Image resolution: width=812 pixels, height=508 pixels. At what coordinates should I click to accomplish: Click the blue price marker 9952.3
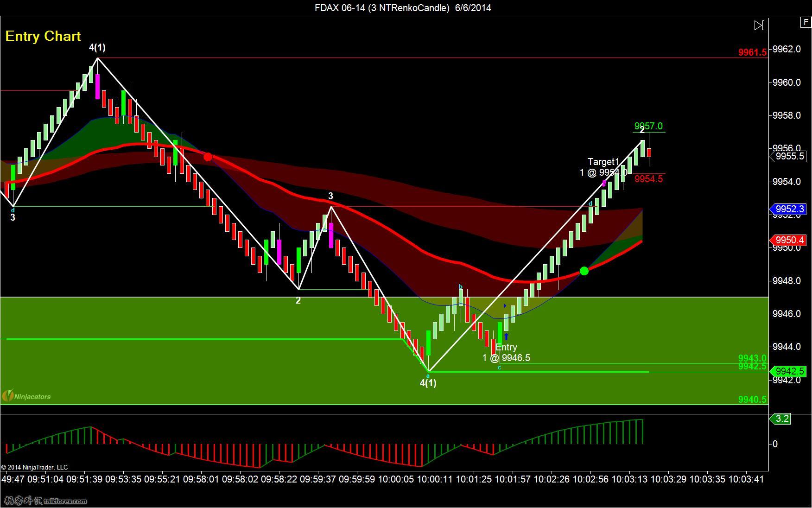[x=788, y=210]
